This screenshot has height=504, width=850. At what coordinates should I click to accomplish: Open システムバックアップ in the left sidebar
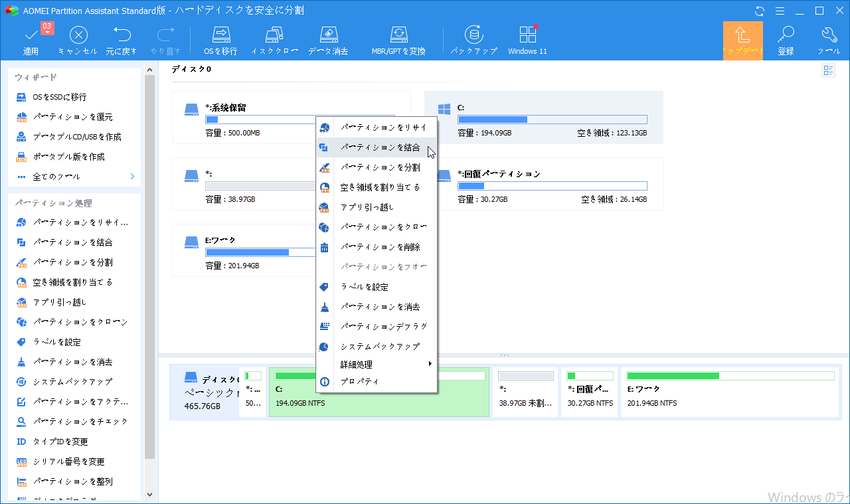click(x=73, y=382)
